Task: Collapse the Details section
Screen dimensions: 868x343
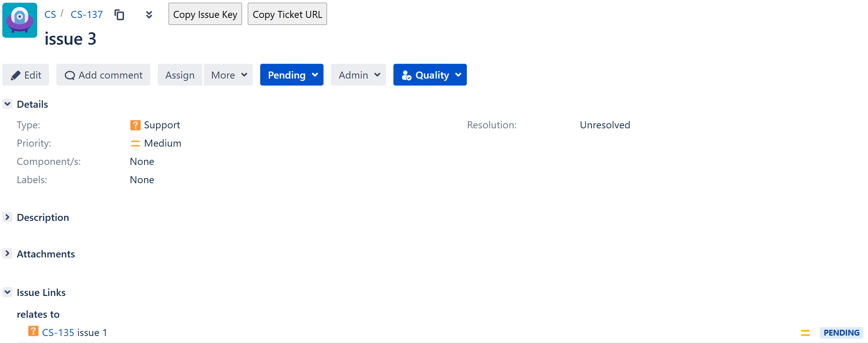Action: click(7, 104)
